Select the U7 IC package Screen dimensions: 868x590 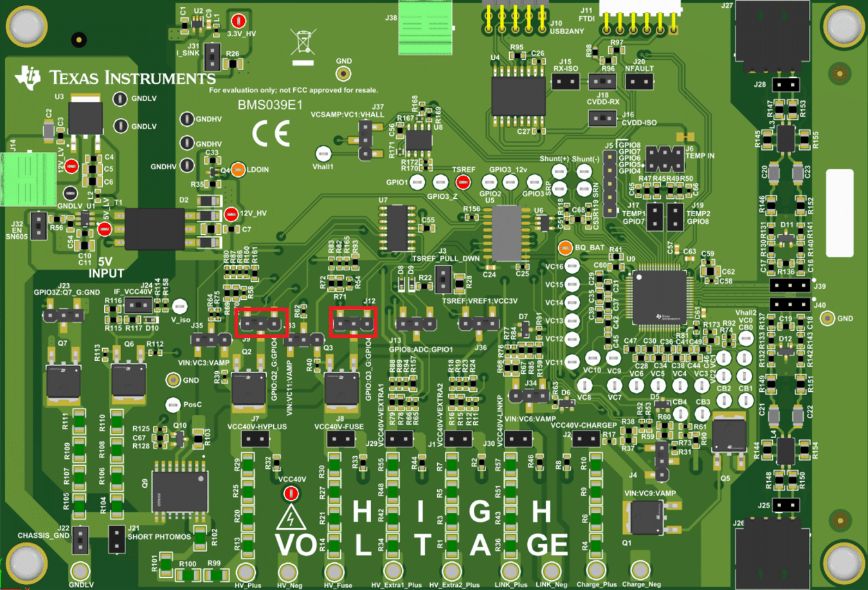[397, 228]
